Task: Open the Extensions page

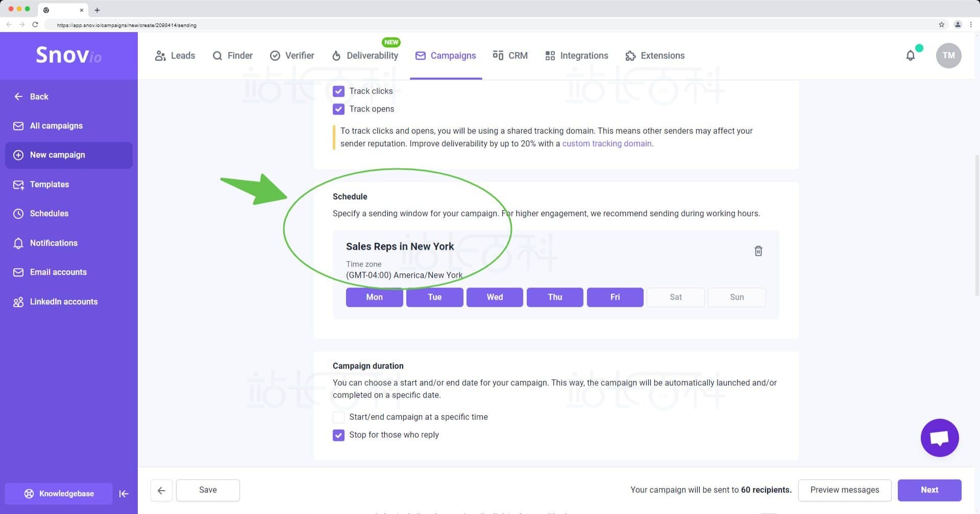Action: pos(655,56)
